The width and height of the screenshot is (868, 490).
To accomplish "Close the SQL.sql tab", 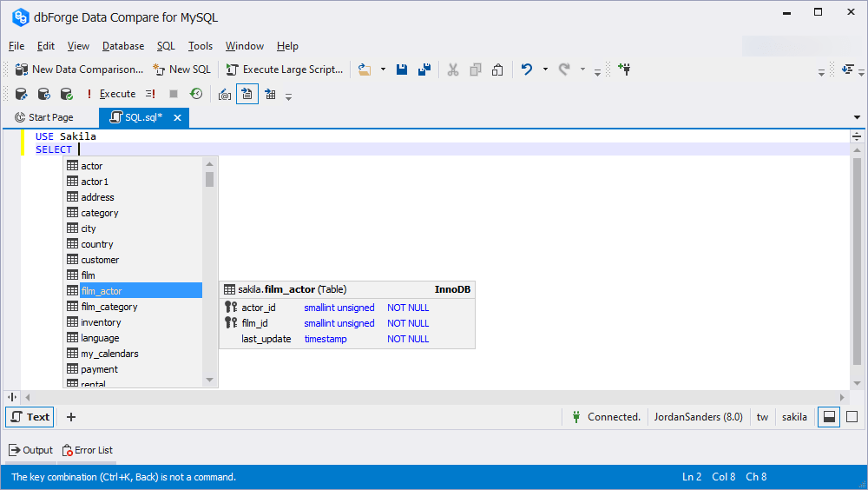I will coord(177,117).
